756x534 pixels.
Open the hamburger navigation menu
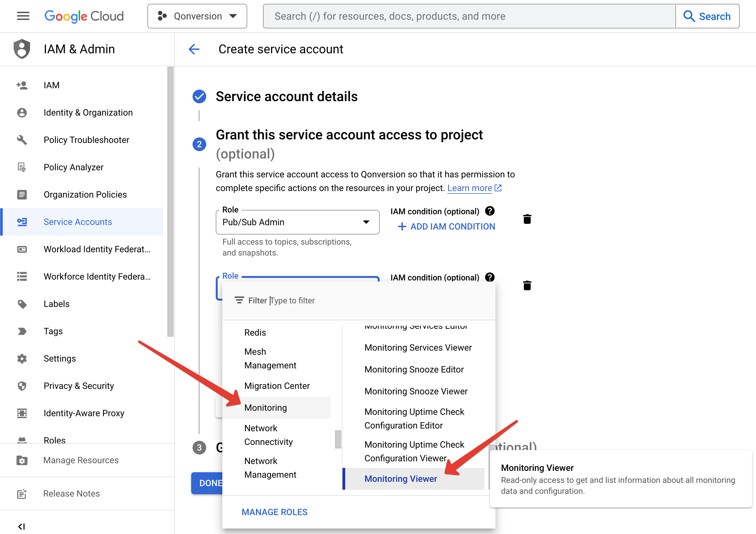coord(23,16)
